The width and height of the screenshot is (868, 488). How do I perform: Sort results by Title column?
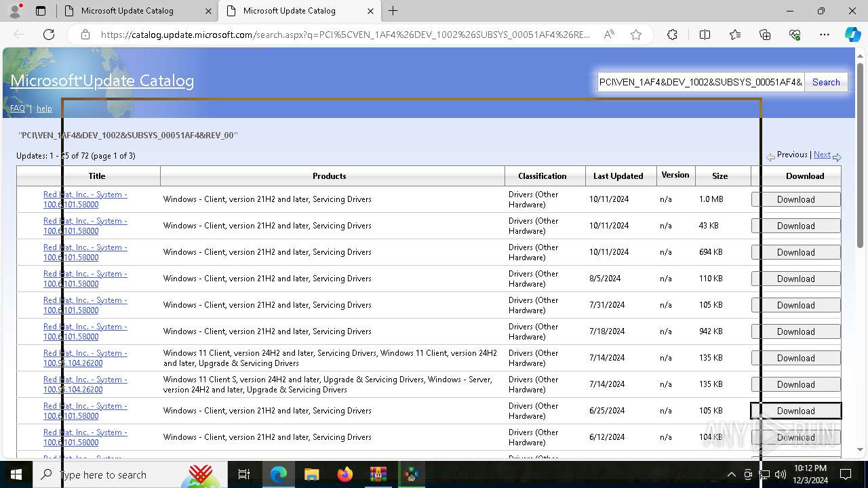[97, 176]
